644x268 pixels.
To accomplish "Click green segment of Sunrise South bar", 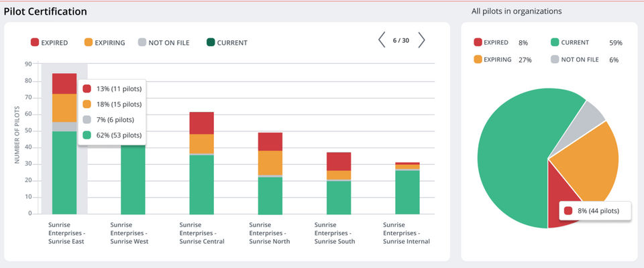I will (339, 198).
